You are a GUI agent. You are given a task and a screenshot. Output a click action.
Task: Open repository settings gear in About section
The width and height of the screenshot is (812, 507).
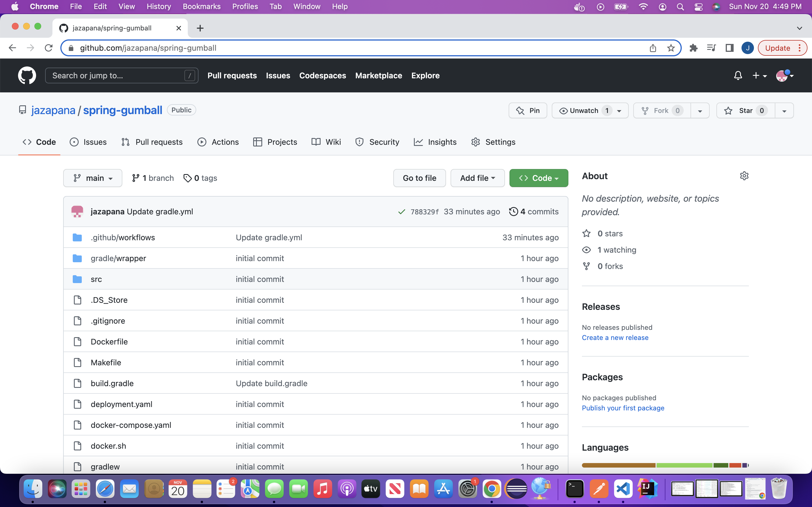[x=744, y=176]
